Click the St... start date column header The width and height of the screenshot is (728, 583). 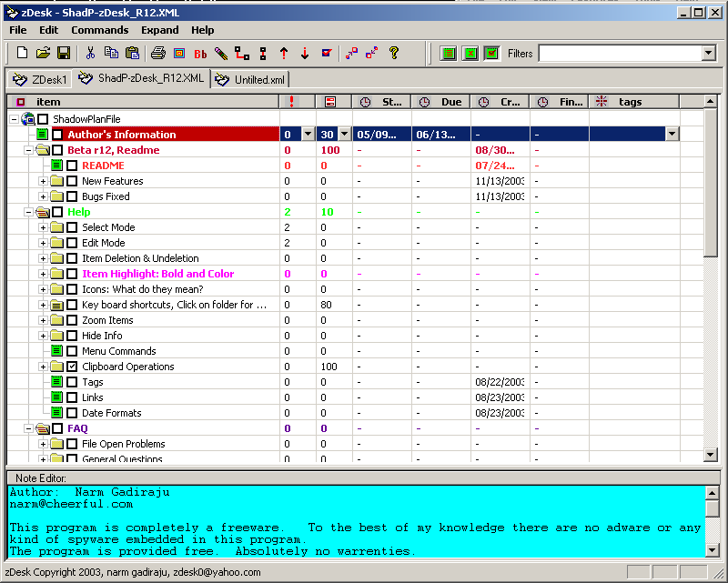(x=381, y=102)
